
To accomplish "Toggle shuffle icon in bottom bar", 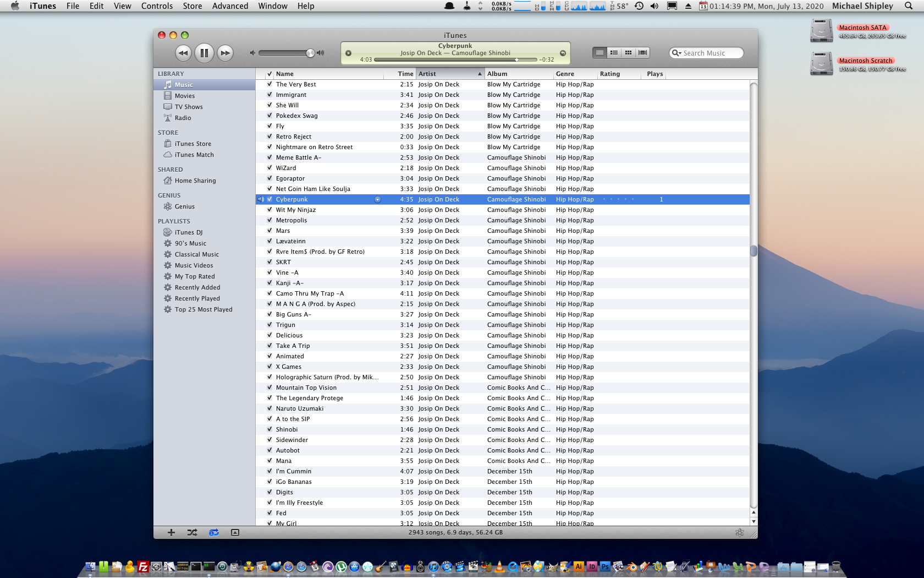I will pyautogui.click(x=192, y=532).
